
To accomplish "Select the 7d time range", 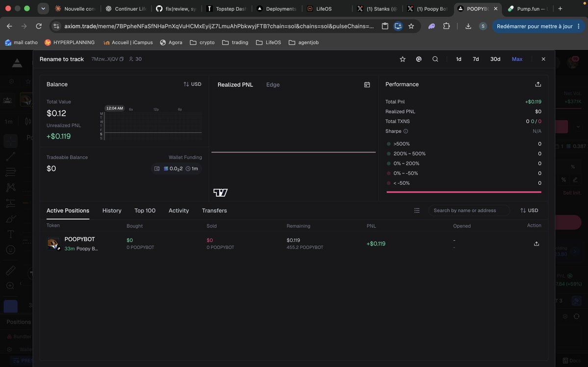I will (x=476, y=59).
